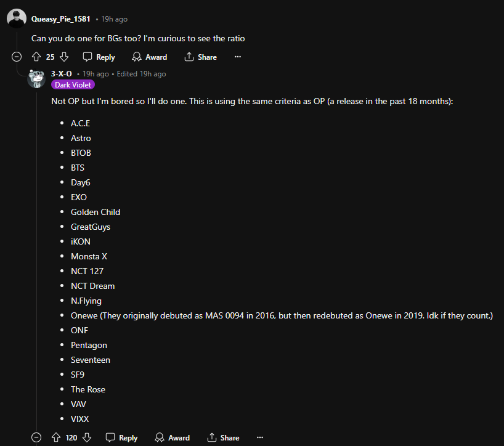Open the 3-X-O username link
This screenshot has height=446, width=504.
[61, 74]
